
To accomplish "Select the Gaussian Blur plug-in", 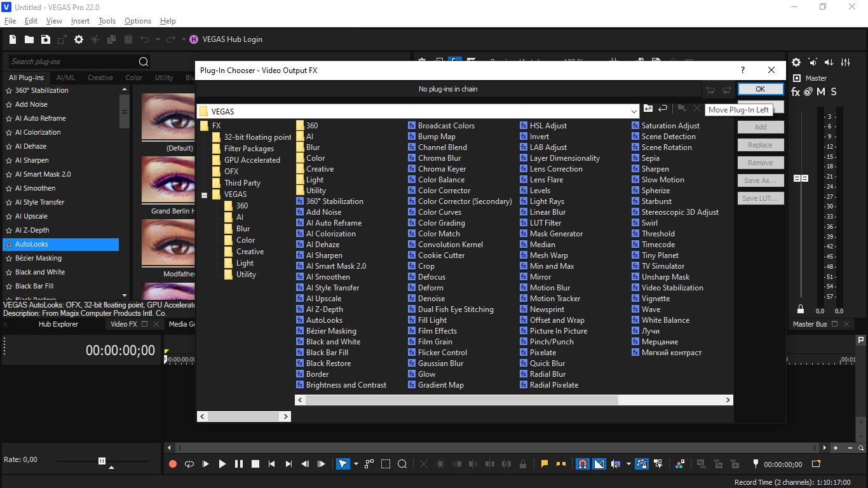I will tap(440, 363).
